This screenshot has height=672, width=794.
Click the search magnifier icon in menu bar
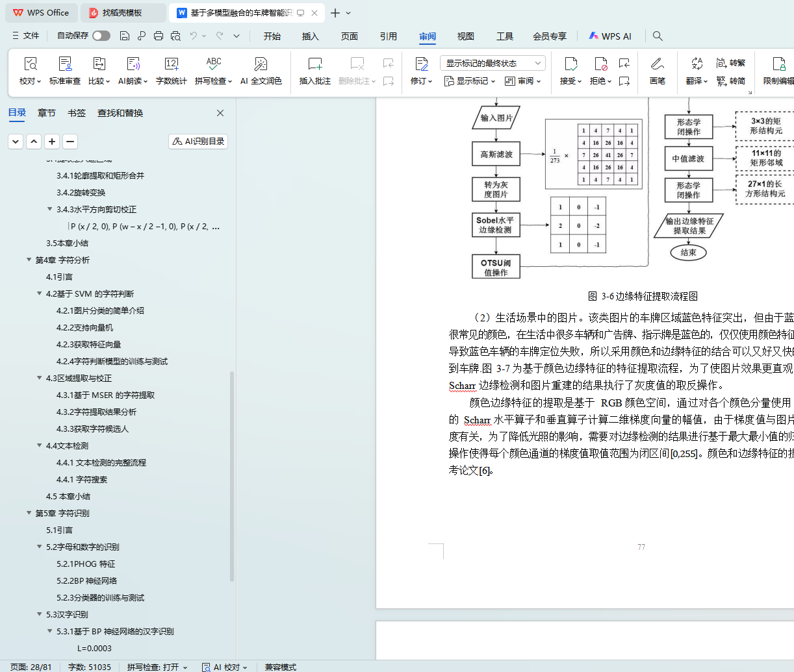tap(658, 36)
